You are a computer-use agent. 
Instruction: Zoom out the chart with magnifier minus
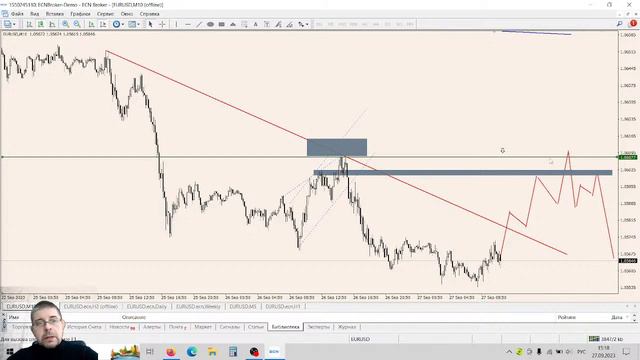pyautogui.click(x=77, y=24)
